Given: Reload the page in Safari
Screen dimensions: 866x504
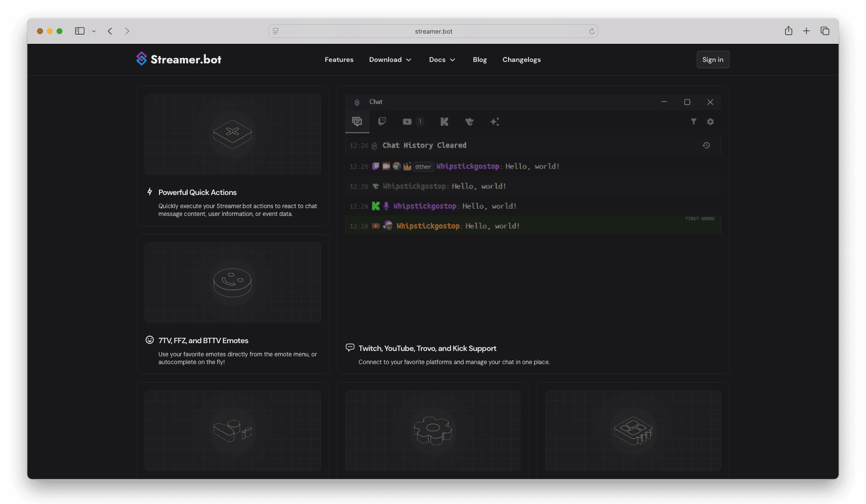Looking at the screenshot, I should tap(591, 31).
